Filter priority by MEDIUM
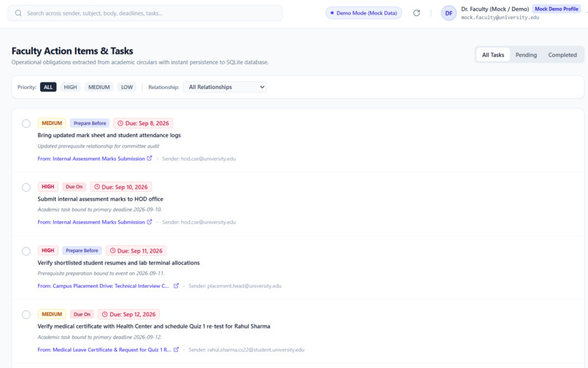The image size is (588, 368). (99, 87)
